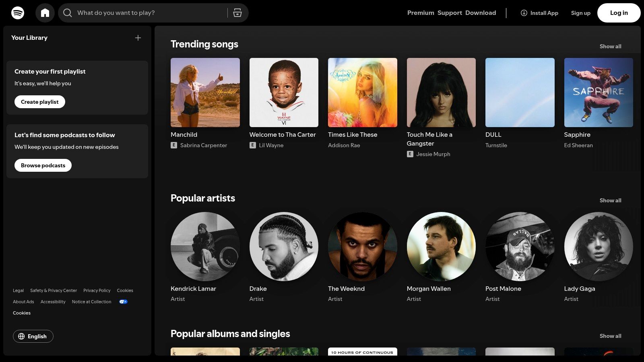Click explicit badge beside Jessie Murph
The height and width of the screenshot is (362, 644).
(410, 154)
